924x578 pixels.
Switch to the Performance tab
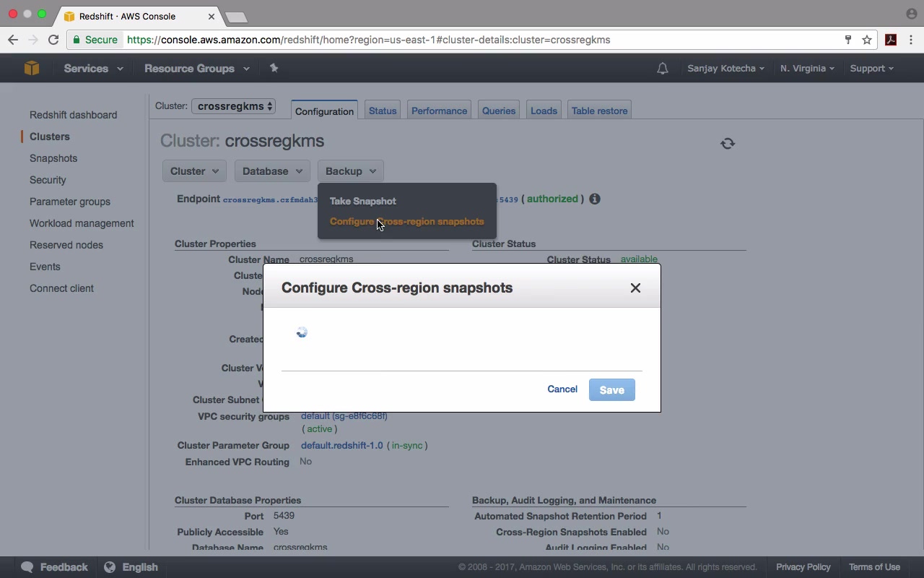click(x=439, y=111)
